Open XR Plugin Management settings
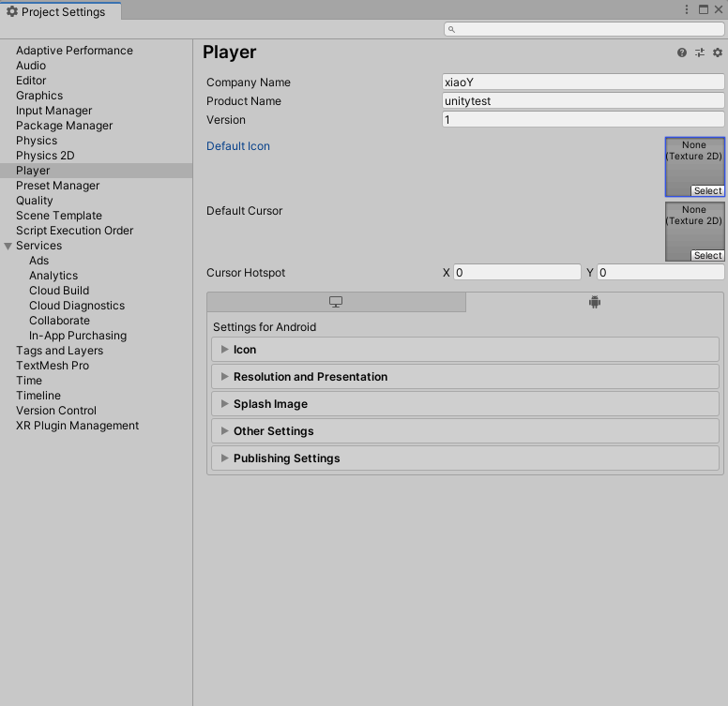The width and height of the screenshot is (728, 706). [x=77, y=426]
